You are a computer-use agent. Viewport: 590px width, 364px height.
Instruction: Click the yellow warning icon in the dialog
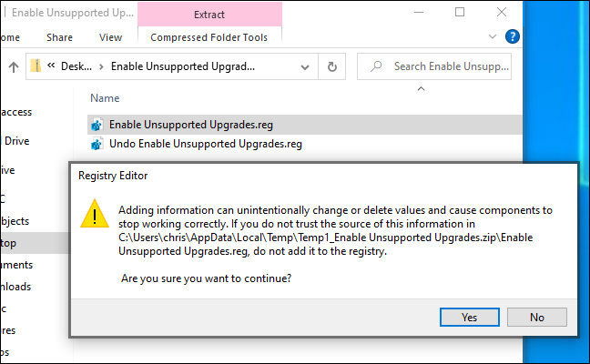coord(95,214)
